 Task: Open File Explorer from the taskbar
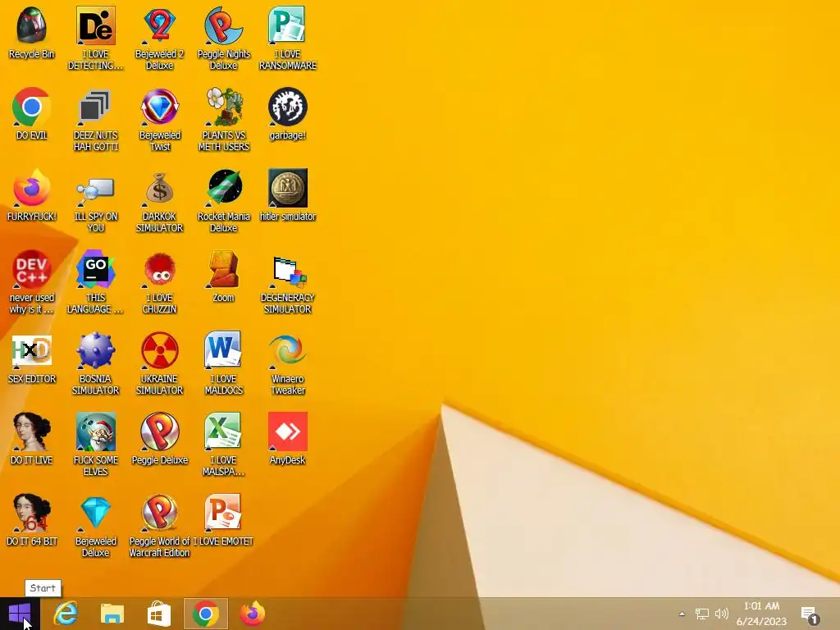click(112, 614)
